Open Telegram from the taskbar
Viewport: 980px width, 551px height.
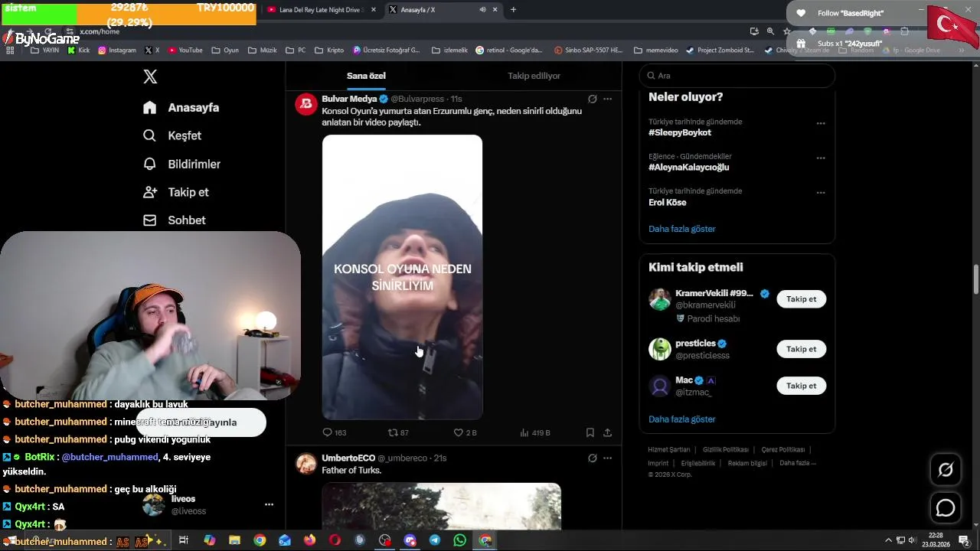click(x=435, y=540)
